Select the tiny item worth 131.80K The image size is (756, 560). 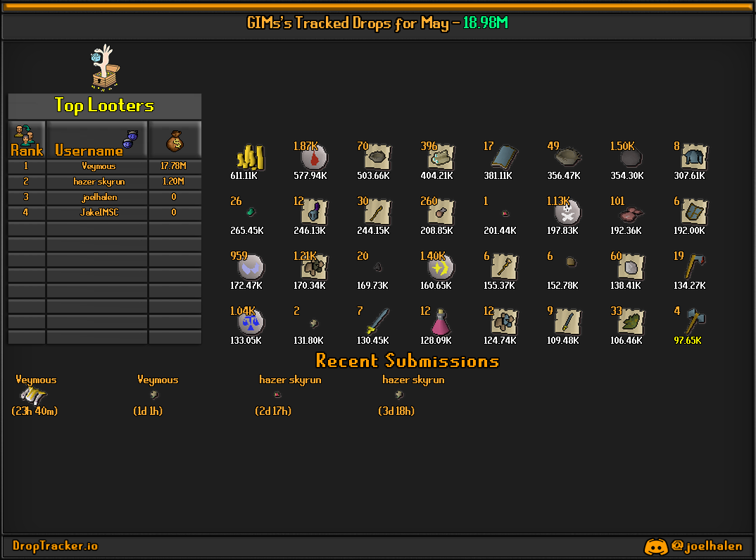[314, 323]
